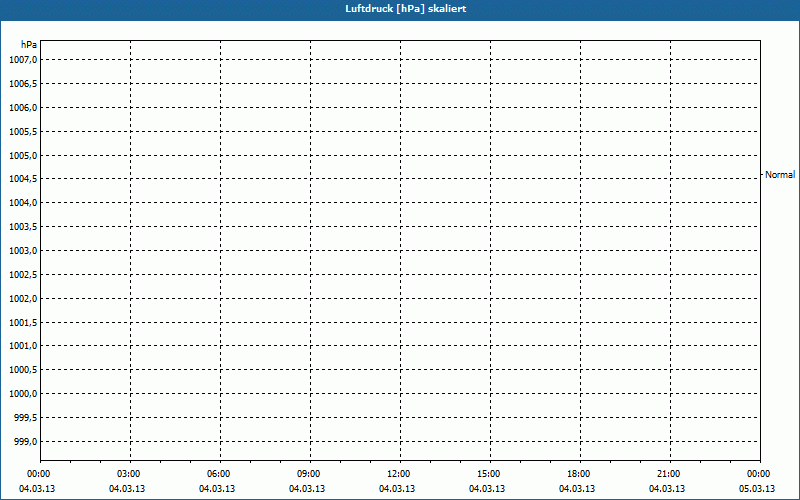The width and height of the screenshot is (800, 500).
Task: Click y-axis value 1003,5
Action: point(23,227)
